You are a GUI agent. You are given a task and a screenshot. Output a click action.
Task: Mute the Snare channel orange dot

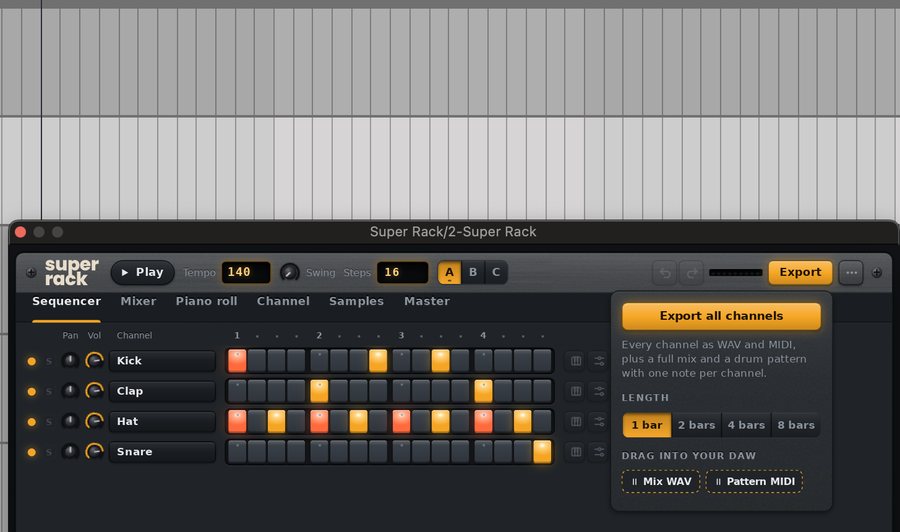(x=32, y=452)
